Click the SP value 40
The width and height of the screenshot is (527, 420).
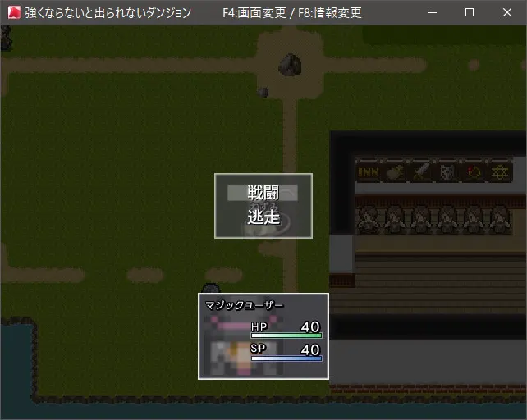click(x=310, y=349)
